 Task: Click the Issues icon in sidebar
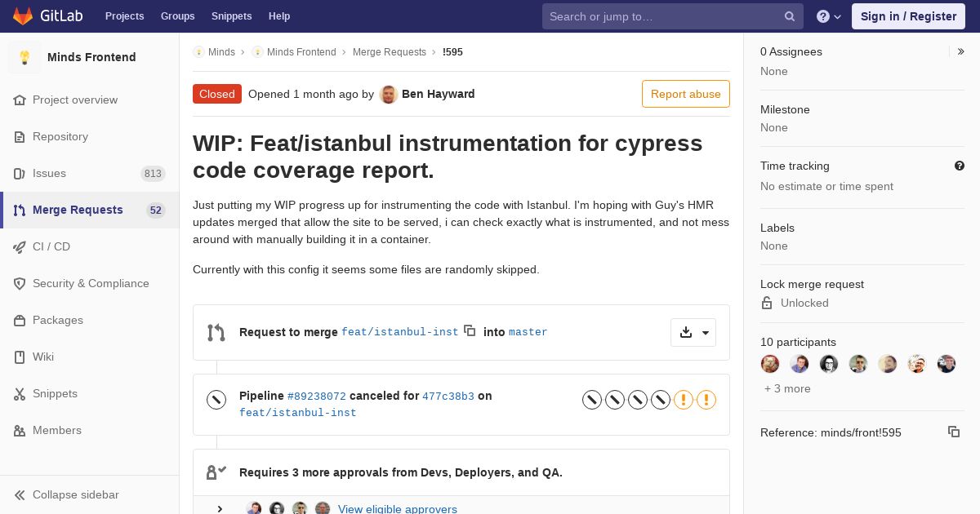pyautogui.click(x=20, y=173)
